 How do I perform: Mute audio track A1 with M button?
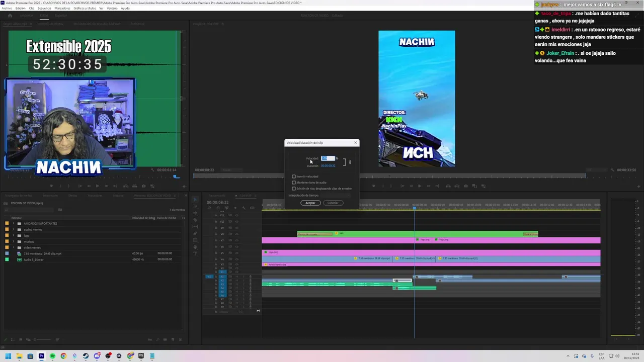pyautogui.click(x=237, y=277)
